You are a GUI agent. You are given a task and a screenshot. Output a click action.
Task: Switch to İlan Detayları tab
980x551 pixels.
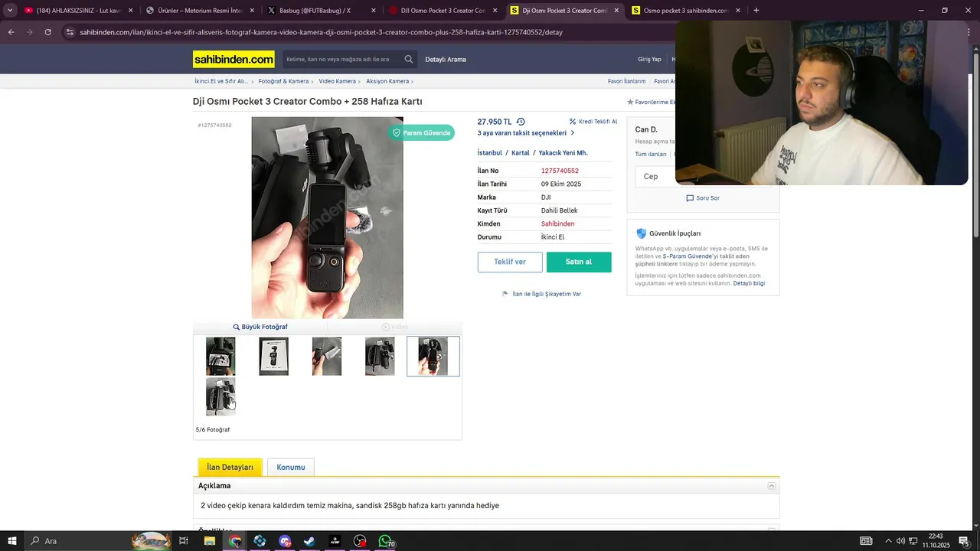(x=230, y=467)
